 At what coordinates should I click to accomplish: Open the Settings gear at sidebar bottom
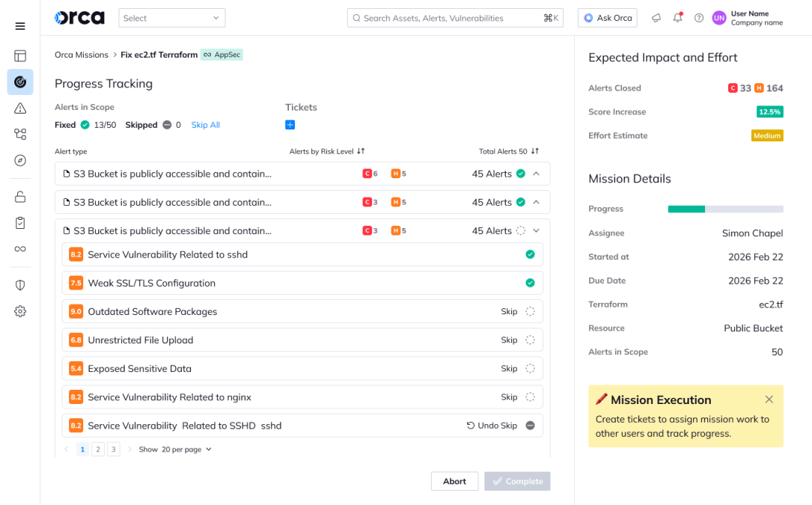pos(19,310)
